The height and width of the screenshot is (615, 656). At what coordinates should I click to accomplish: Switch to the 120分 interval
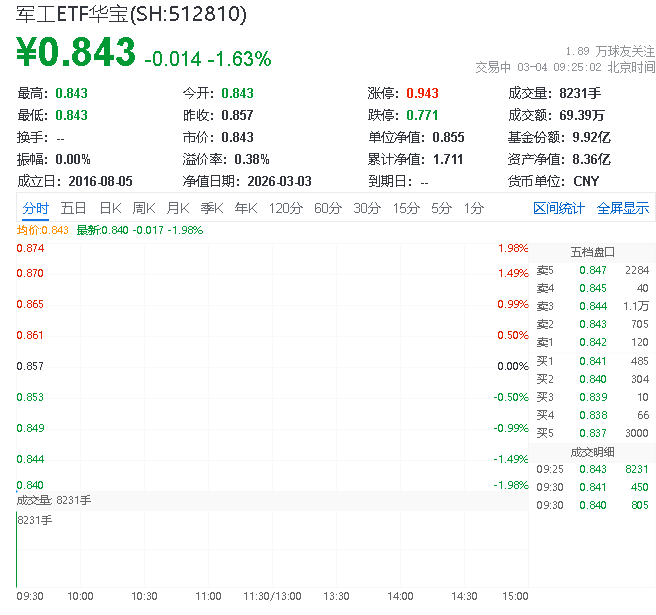(285, 208)
